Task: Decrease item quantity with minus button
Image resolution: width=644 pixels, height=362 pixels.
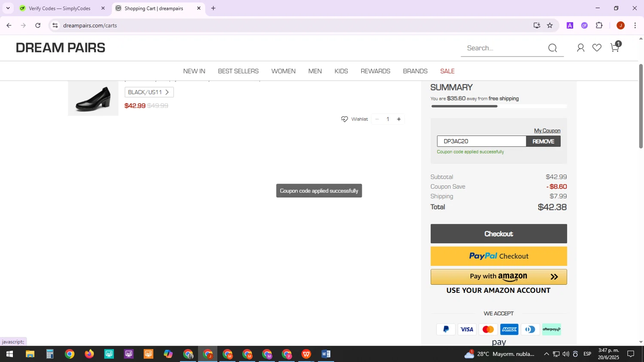Action: [x=377, y=119]
